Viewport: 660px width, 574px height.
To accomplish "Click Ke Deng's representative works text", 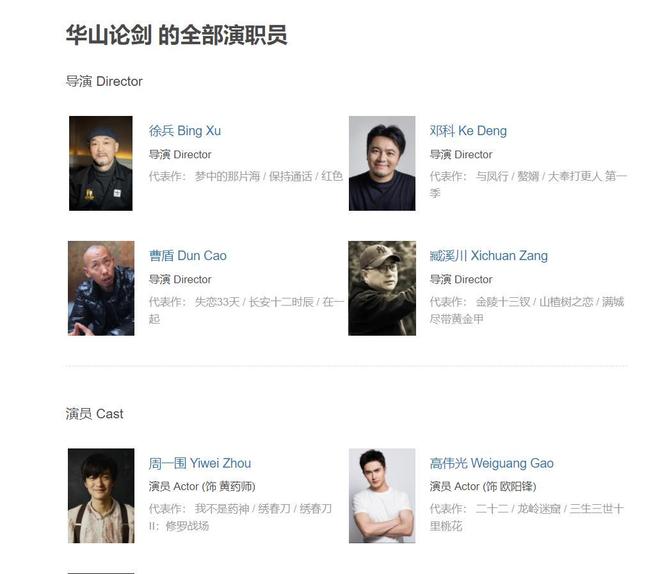I will click(x=528, y=184).
